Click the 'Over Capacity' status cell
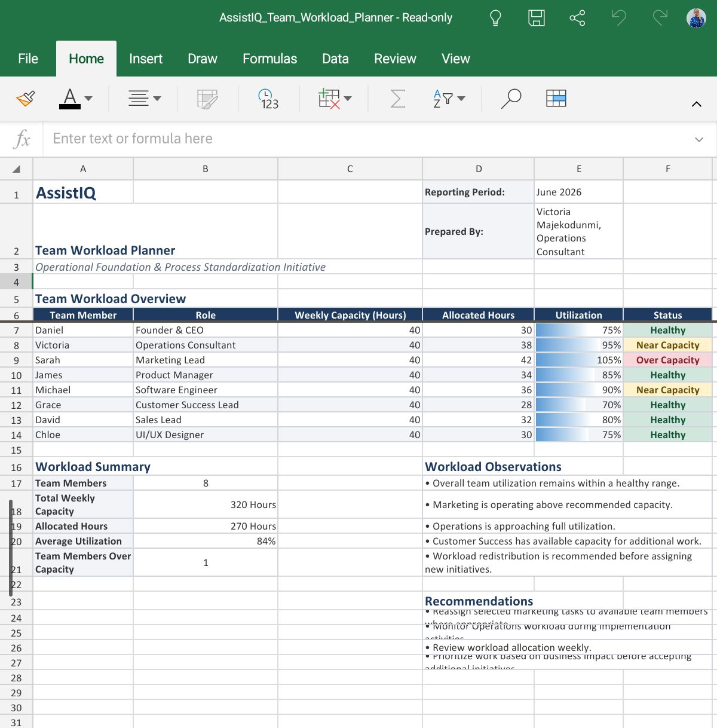The image size is (717, 728). click(x=667, y=360)
